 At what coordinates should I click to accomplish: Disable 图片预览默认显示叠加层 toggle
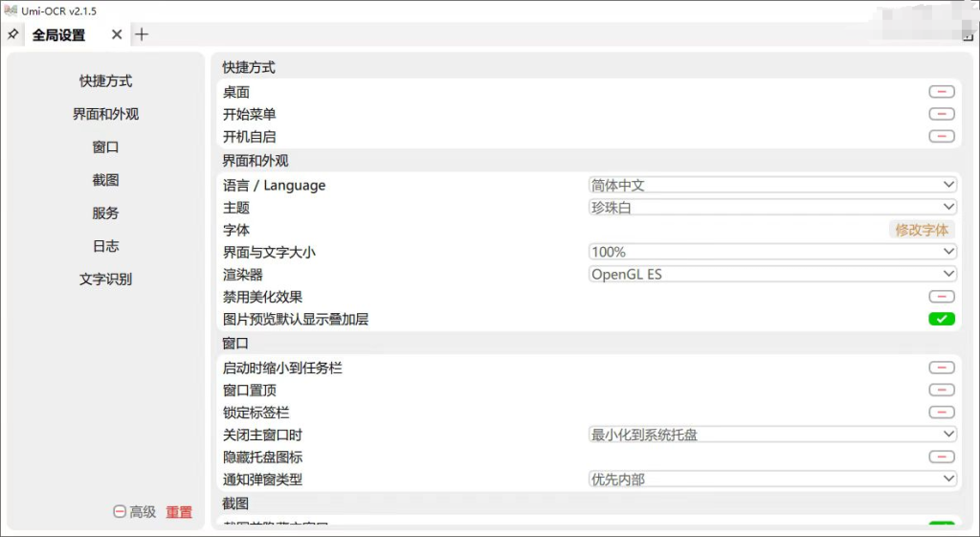point(941,319)
